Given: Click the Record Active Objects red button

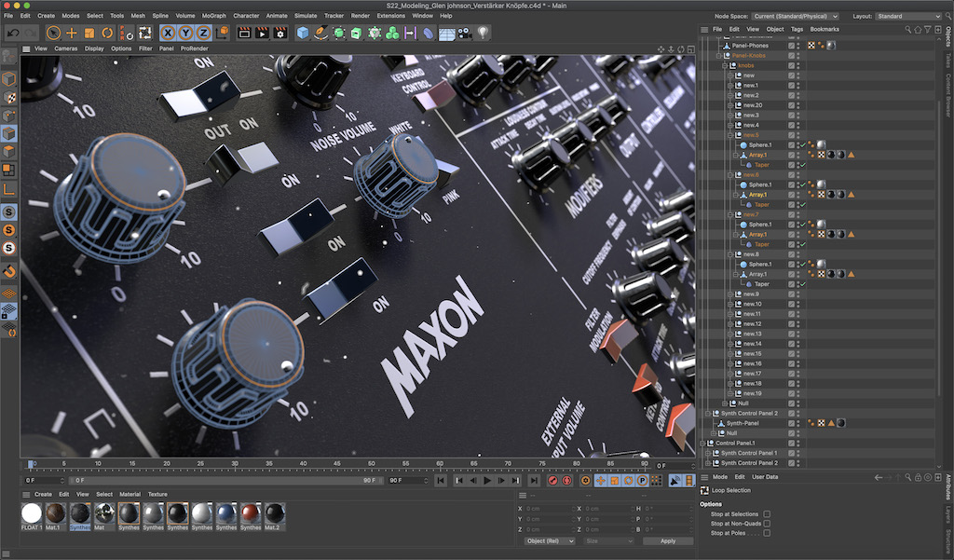Looking at the screenshot, I should 552,480.
